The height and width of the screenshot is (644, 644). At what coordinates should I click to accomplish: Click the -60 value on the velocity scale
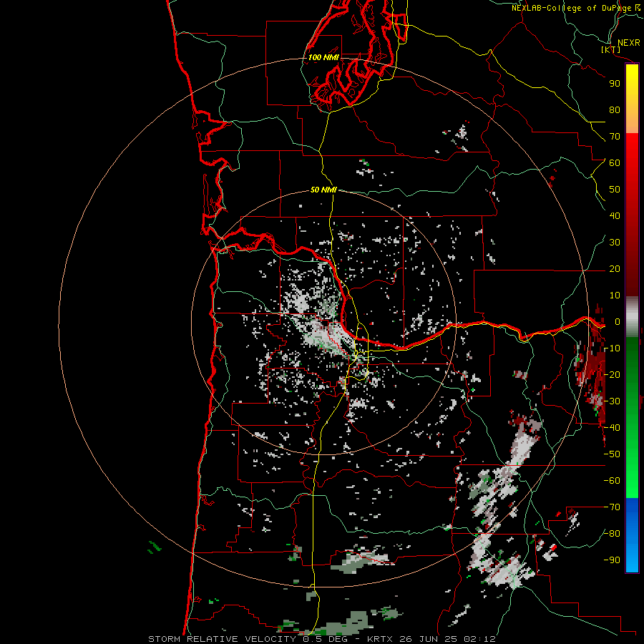pyautogui.click(x=612, y=481)
